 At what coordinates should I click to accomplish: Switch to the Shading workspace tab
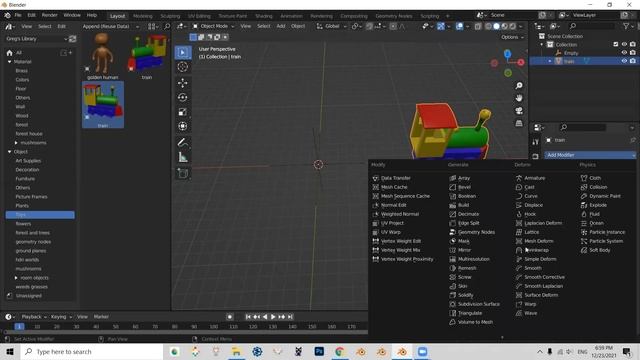click(x=264, y=16)
